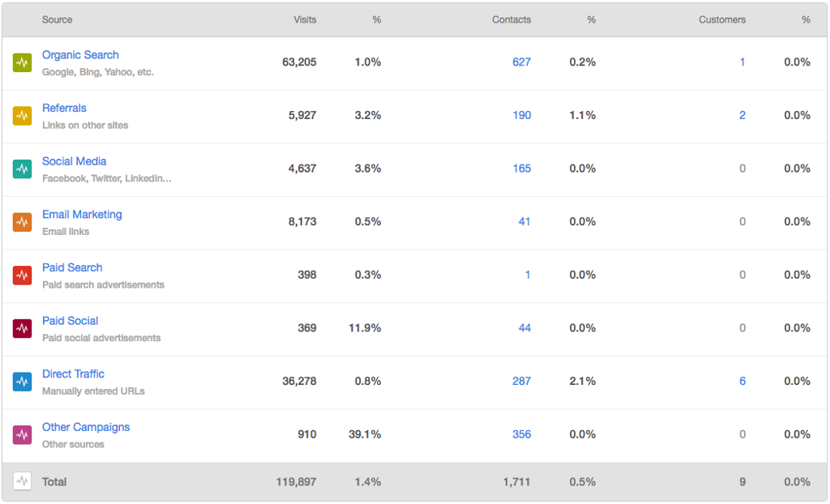Toggle the pink Other Campaigns chart icon

point(23,435)
